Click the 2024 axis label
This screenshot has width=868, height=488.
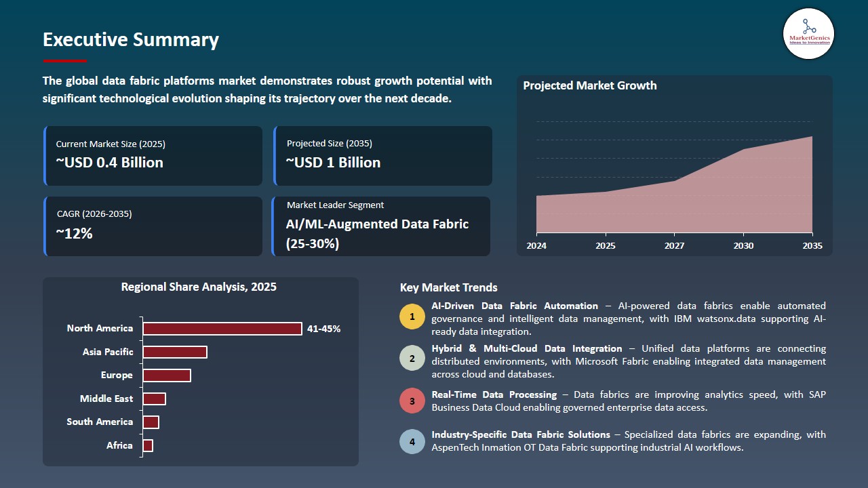[536, 245]
